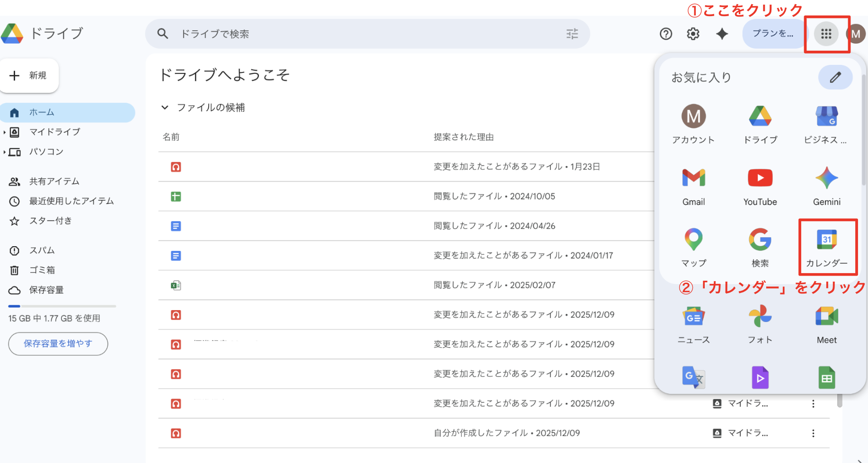Click 保存容量を増やす button

tap(58, 344)
